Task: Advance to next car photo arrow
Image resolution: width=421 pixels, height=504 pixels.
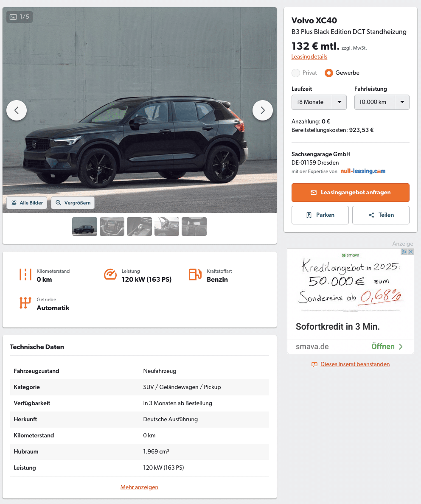Action: [x=262, y=110]
